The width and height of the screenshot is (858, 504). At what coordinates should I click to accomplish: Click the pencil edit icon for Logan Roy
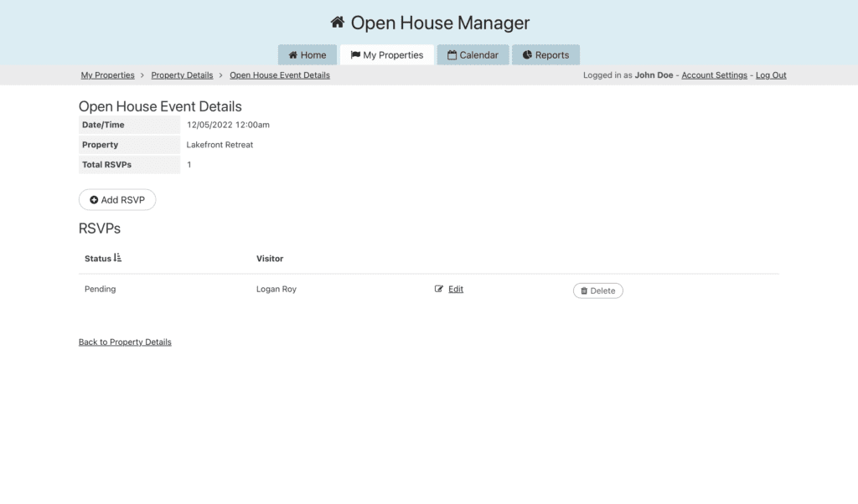pos(439,289)
